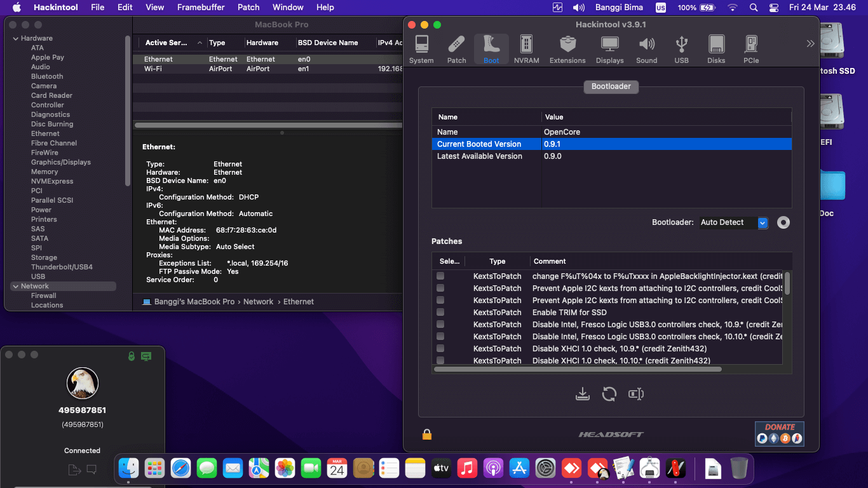Click Banggi's MacBook Pro in the path bar
The height and width of the screenshot is (488, 868).
(x=194, y=302)
